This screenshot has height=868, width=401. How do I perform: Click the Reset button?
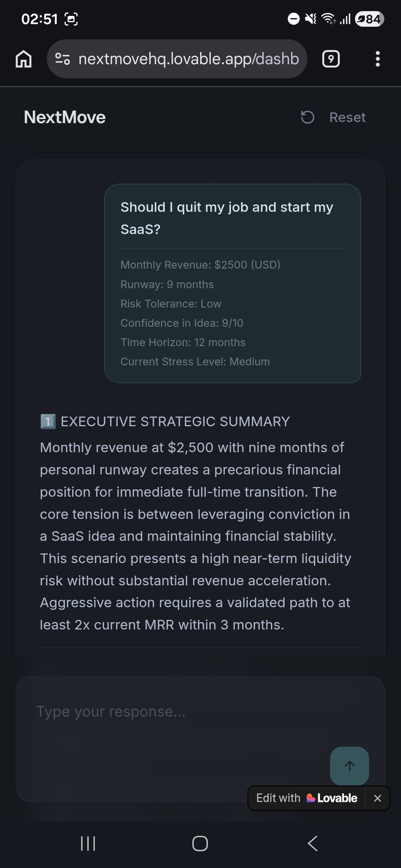pyautogui.click(x=348, y=117)
